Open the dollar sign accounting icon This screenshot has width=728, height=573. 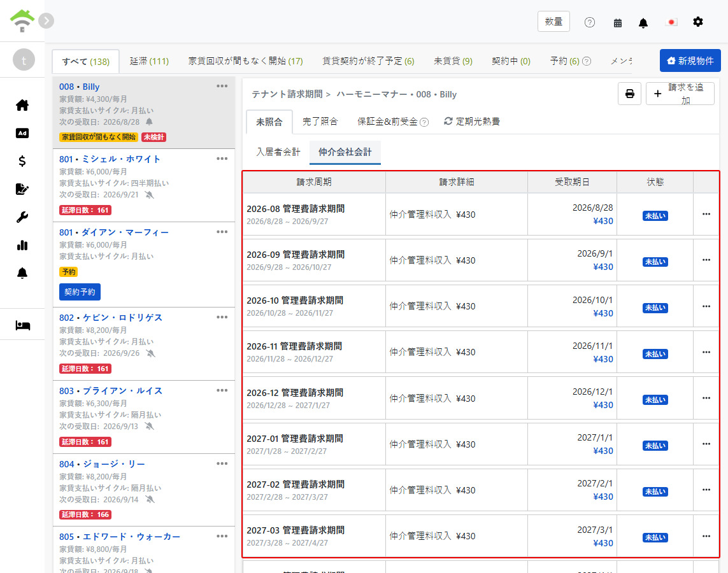pyautogui.click(x=22, y=161)
